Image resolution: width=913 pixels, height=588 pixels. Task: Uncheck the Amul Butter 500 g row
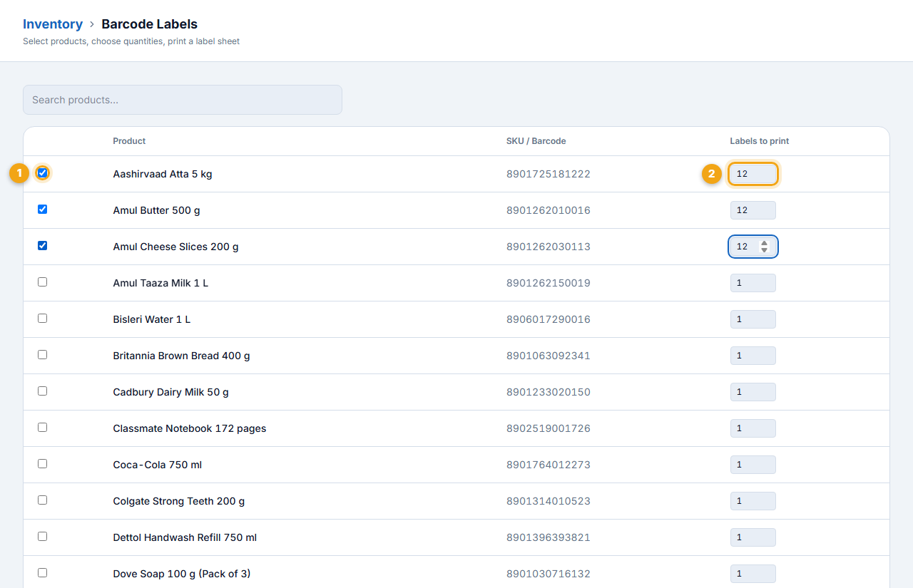42,210
